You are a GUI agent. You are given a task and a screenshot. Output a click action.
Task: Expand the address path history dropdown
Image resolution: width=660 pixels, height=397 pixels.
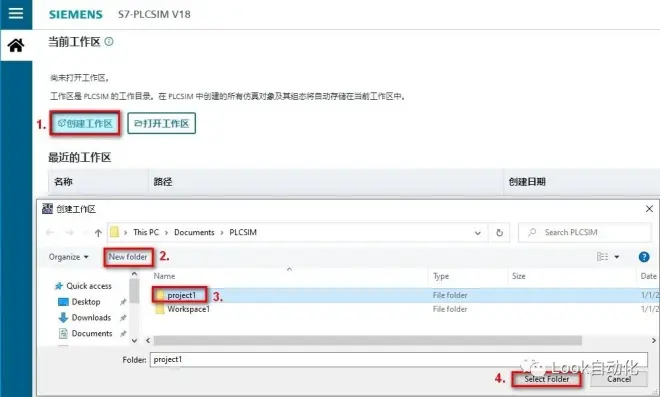coord(478,232)
